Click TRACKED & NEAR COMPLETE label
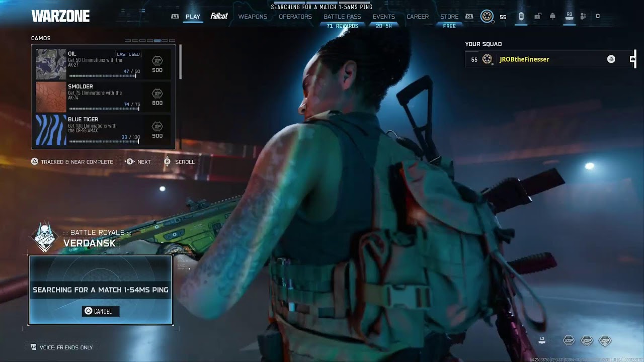Image resolution: width=644 pixels, height=362 pixels. pyautogui.click(x=77, y=162)
